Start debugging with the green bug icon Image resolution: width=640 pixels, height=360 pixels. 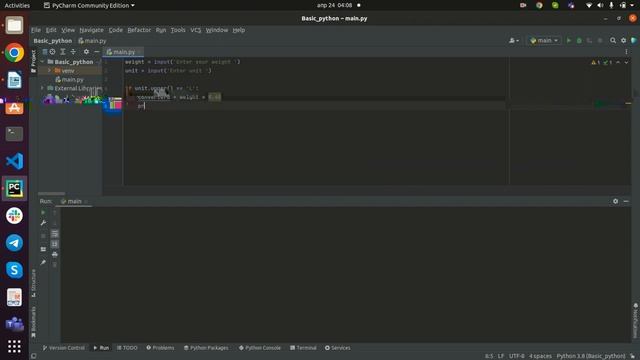(x=579, y=40)
